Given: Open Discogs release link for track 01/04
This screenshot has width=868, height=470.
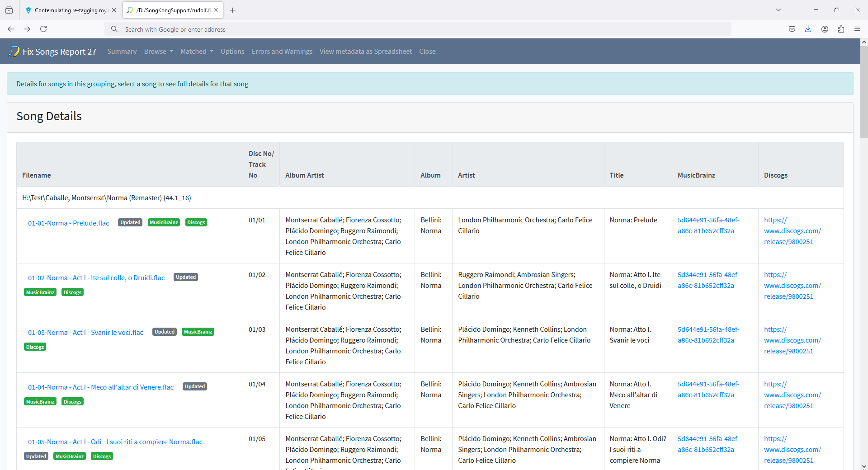Looking at the screenshot, I should (793, 395).
